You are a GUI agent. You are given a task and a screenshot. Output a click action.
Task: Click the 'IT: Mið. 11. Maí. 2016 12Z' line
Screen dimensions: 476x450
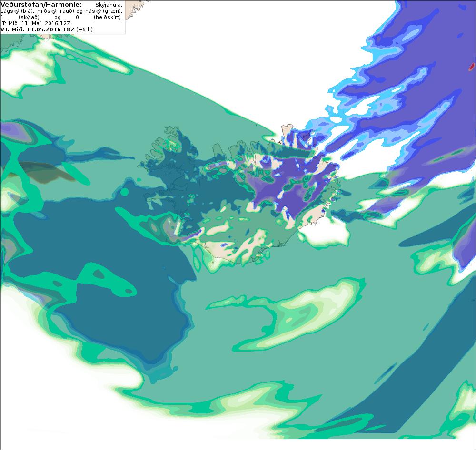[x=36, y=23]
